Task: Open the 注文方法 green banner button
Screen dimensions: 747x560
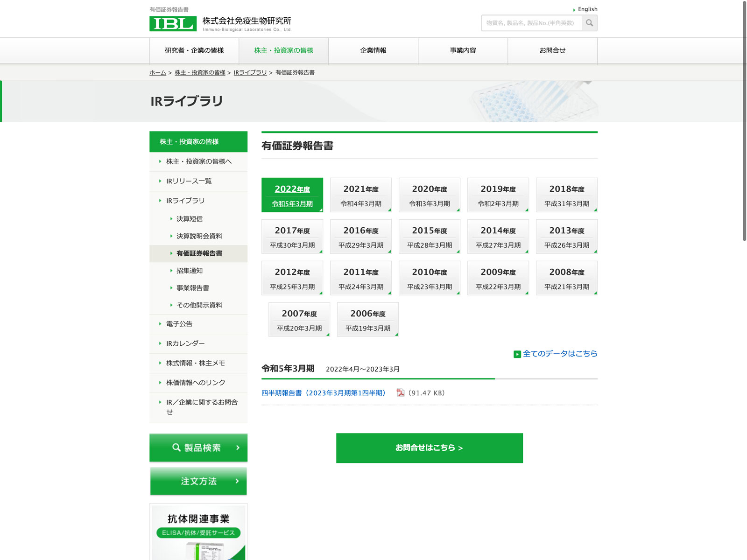Action: point(198,481)
